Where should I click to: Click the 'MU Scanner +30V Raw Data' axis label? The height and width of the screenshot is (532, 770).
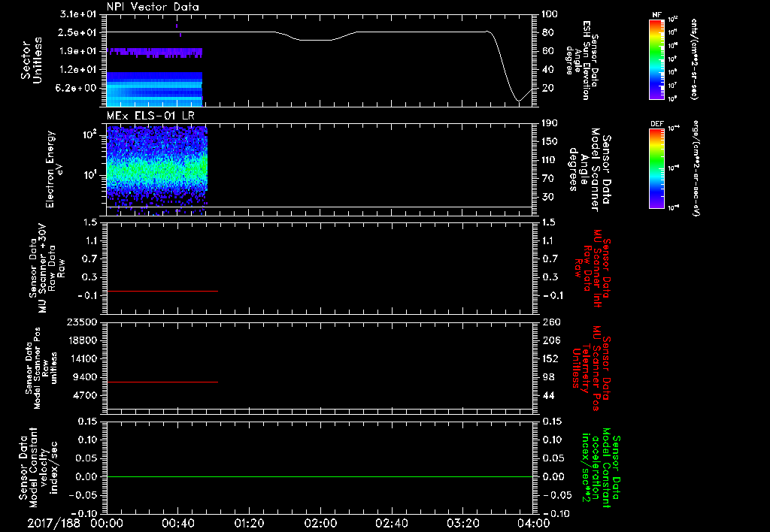[46, 268]
